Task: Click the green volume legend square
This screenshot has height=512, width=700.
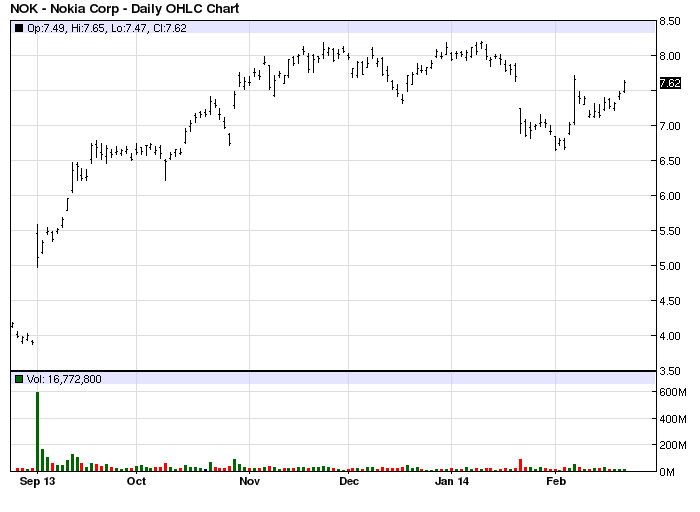Action: (19, 379)
